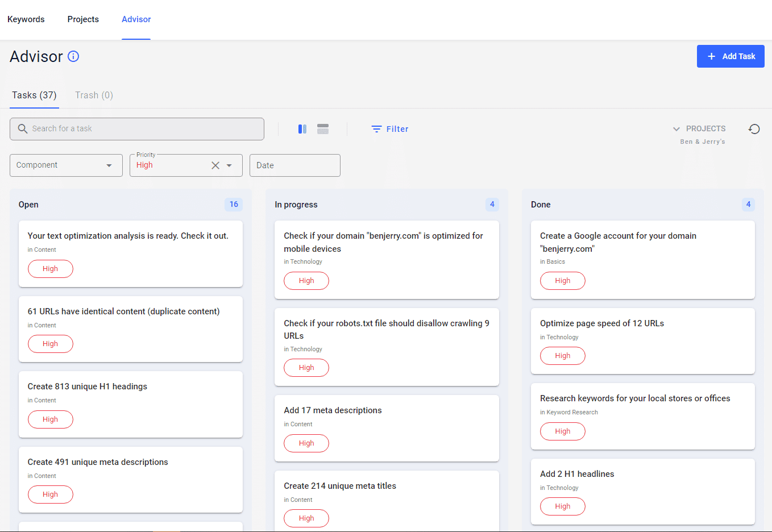The image size is (772, 532).
Task: Switch to list row view
Action: tap(323, 129)
